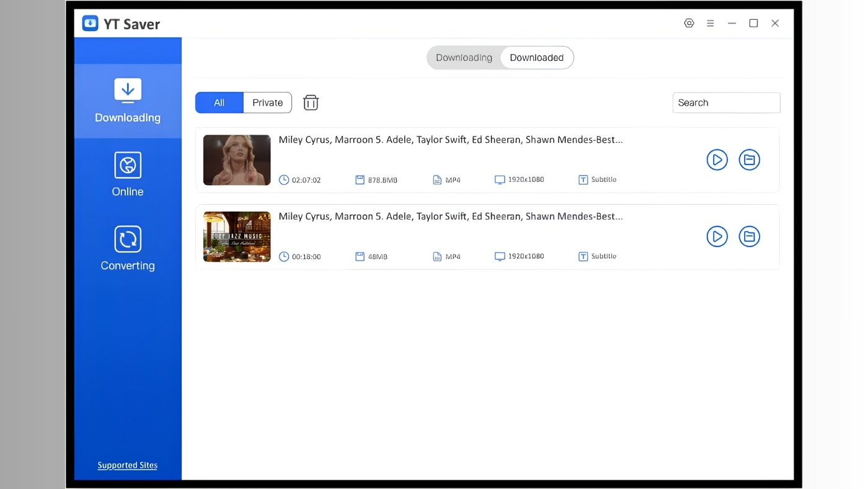The height and width of the screenshot is (489, 868).
Task: Open folder for the 02:07:02 video
Action: click(x=750, y=160)
